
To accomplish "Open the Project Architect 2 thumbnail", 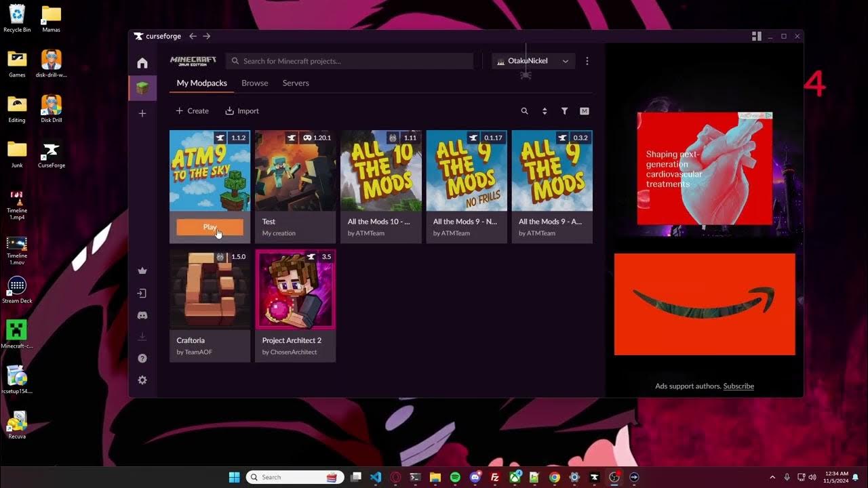I will pyautogui.click(x=295, y=289).
